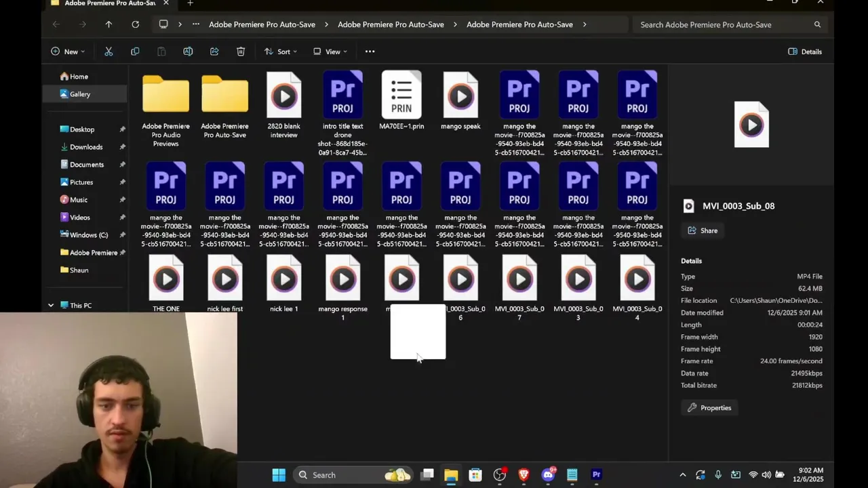Click the Copy icon in the toolbar

pyautogui.click(x=135, y=52)
